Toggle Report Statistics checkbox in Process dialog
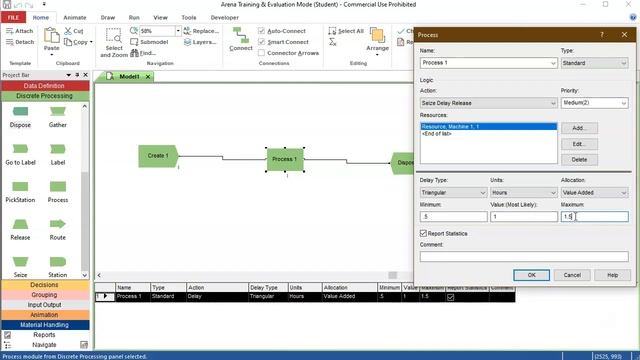Viewport: 640px width, 360px height. (423, 233)
